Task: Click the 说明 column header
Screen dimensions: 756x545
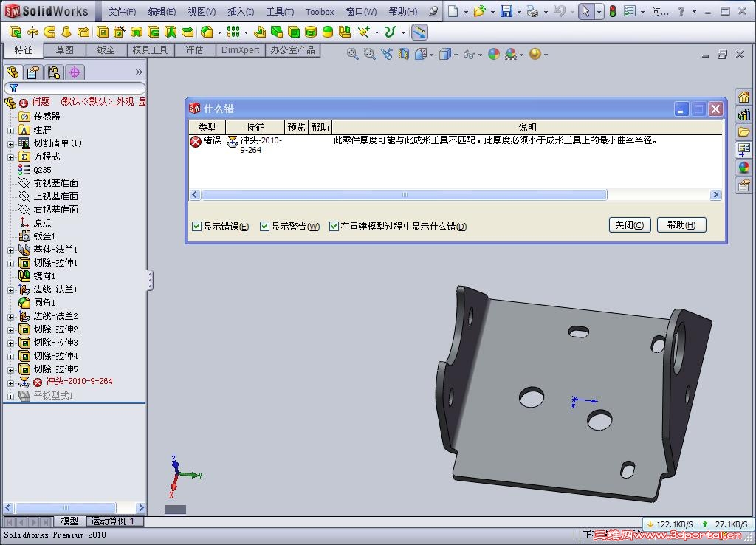Action: [x=527, y=127]
